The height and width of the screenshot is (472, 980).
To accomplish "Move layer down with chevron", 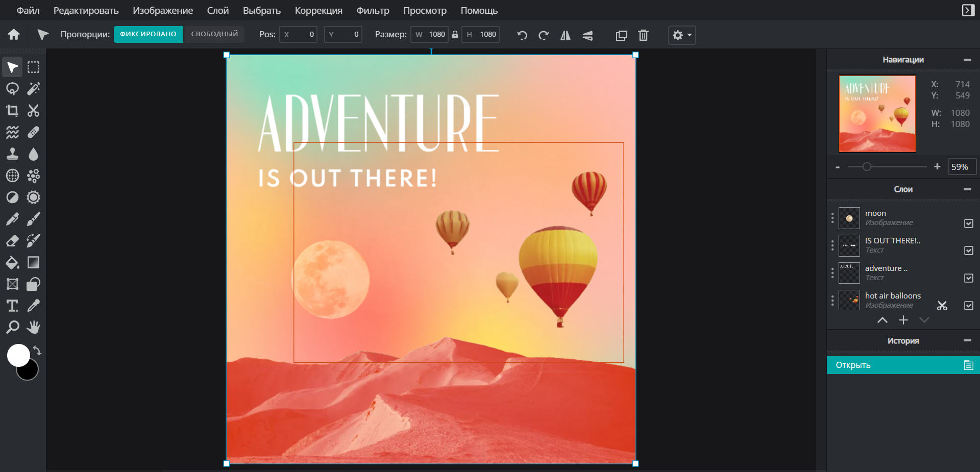I will pyautogui.click(x=924, y=320).
